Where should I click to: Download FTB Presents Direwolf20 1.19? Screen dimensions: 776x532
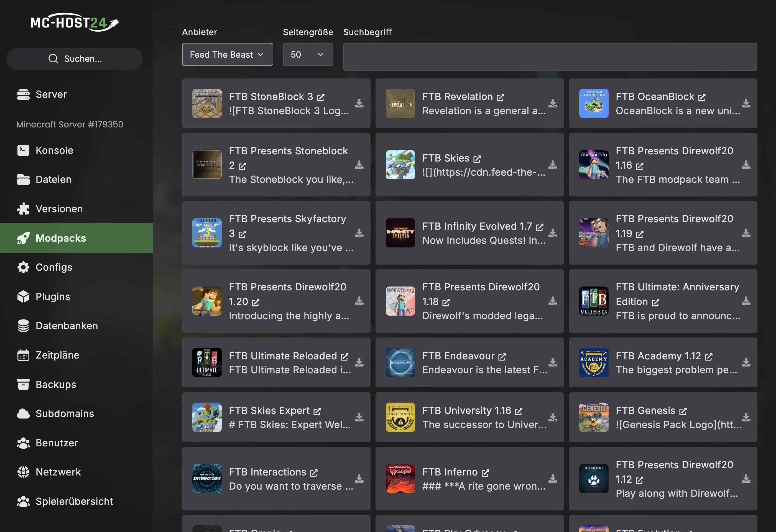pyautogui.click(x=746, y=233)
